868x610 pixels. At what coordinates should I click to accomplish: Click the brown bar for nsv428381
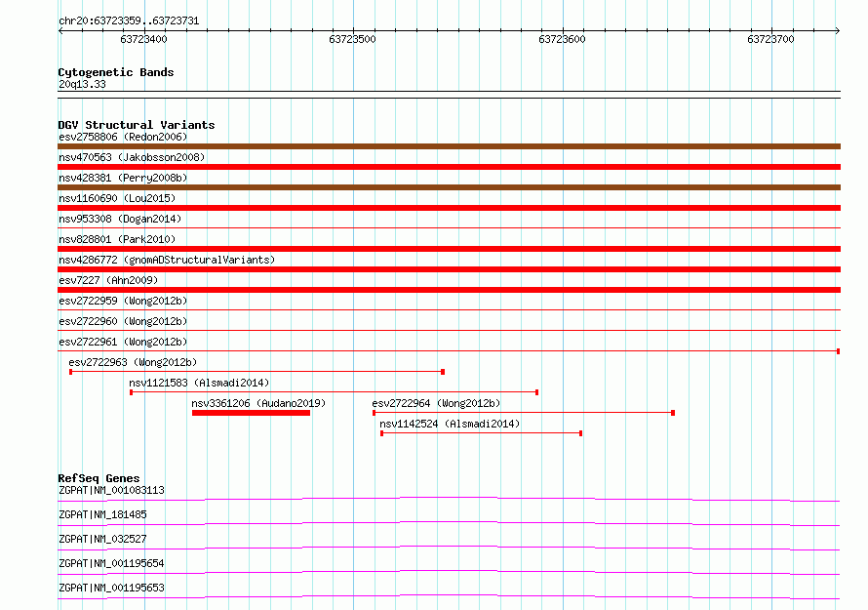pos(449,187)
